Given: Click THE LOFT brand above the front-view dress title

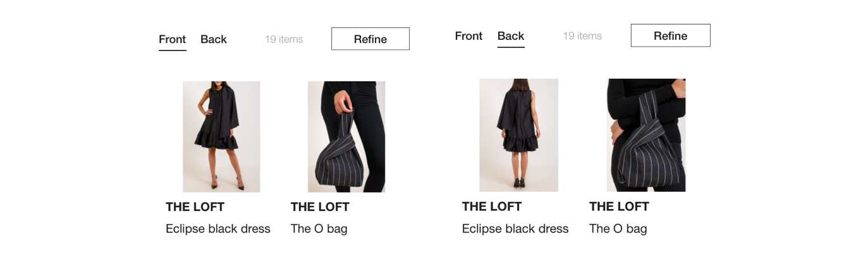Looking at the screenshot, I should tap(195, 207).
